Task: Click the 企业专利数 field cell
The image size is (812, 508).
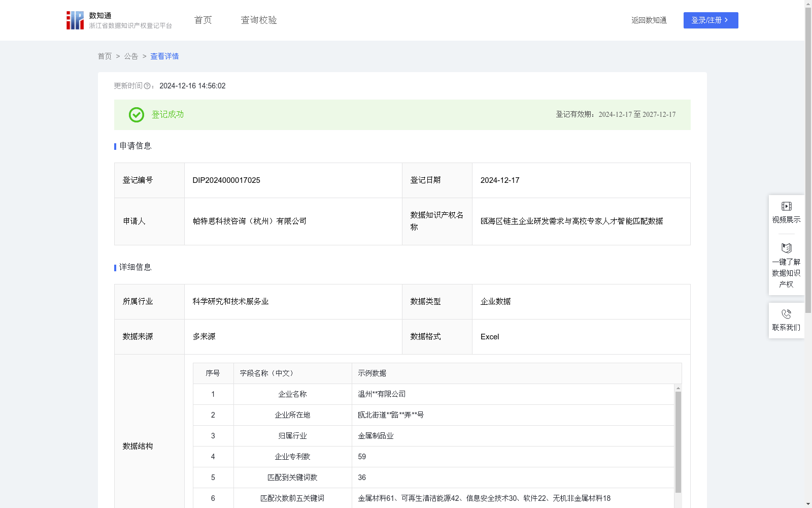Action: point(292,457)
